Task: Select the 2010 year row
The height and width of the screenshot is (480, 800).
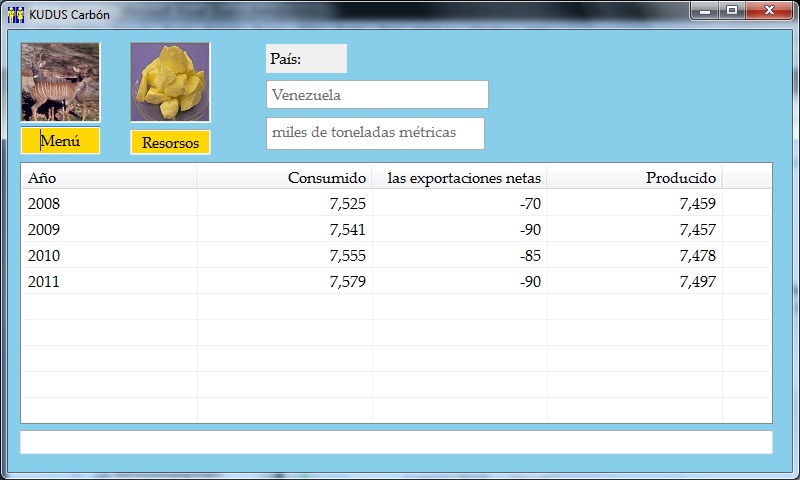Action: (x=396, y=256)
